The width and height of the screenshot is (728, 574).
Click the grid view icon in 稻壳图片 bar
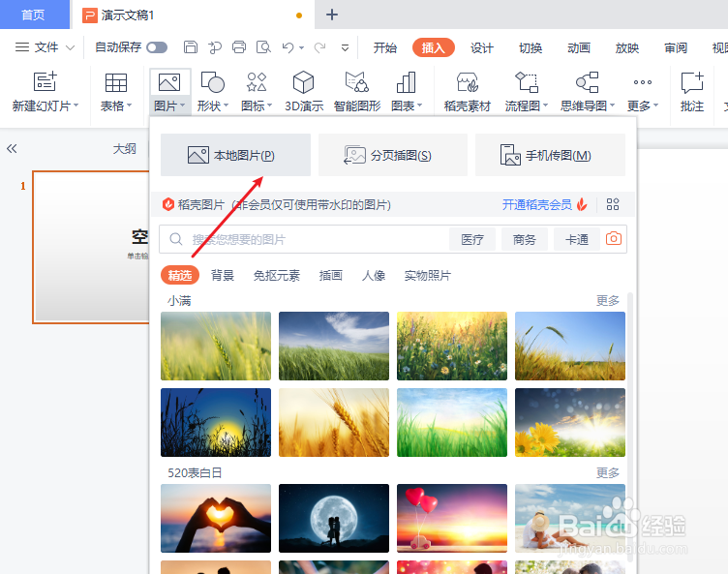[x=613, y=204]
